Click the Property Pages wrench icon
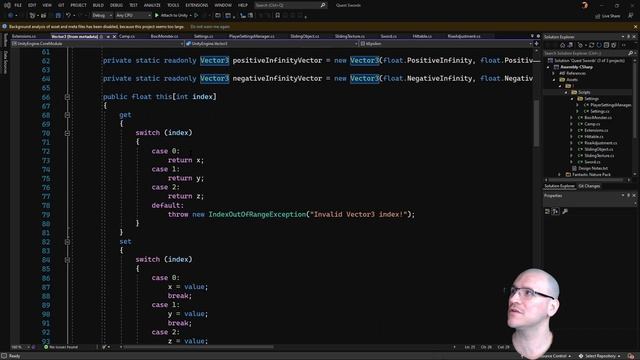The width and height of the screenshot is (640, 360). [x=565, y=211]
